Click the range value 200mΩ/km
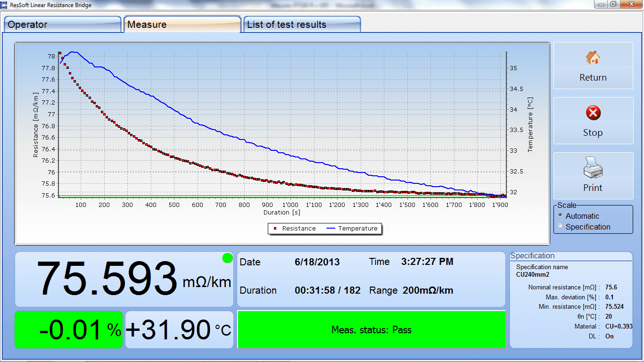The image size is (644, 362). (428, 290)
